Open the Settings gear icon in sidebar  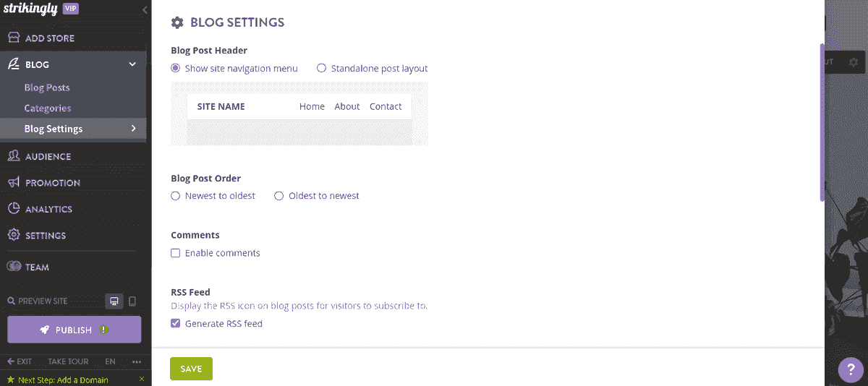point(13,235)
